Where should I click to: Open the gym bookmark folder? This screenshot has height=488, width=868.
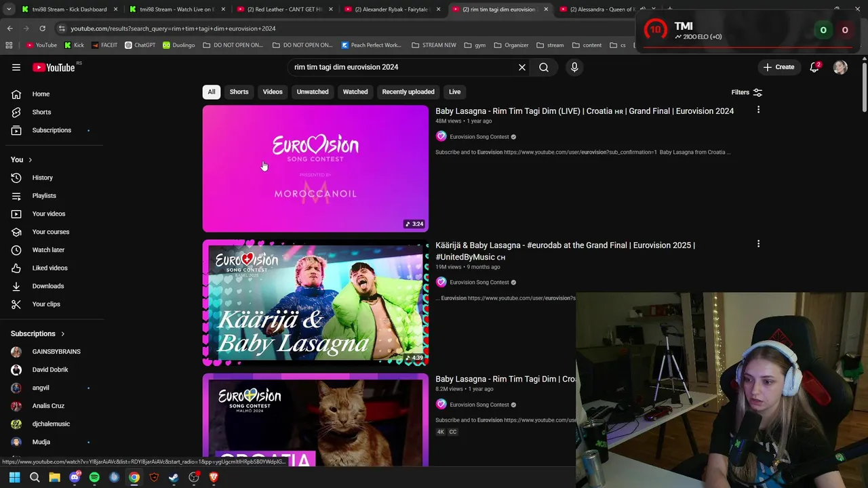point(475,45)
